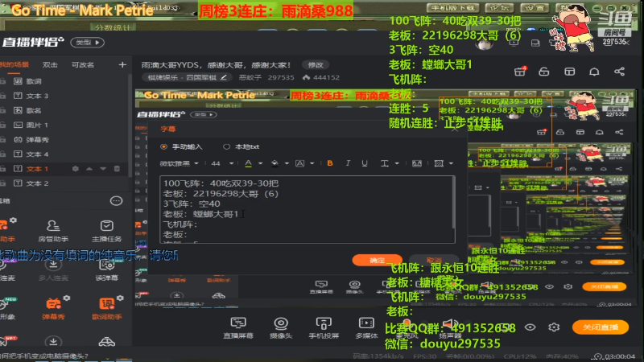The height and width of the screenshot is (362, 644).
Task: Add 多媒体 media source
Action: 366,327
